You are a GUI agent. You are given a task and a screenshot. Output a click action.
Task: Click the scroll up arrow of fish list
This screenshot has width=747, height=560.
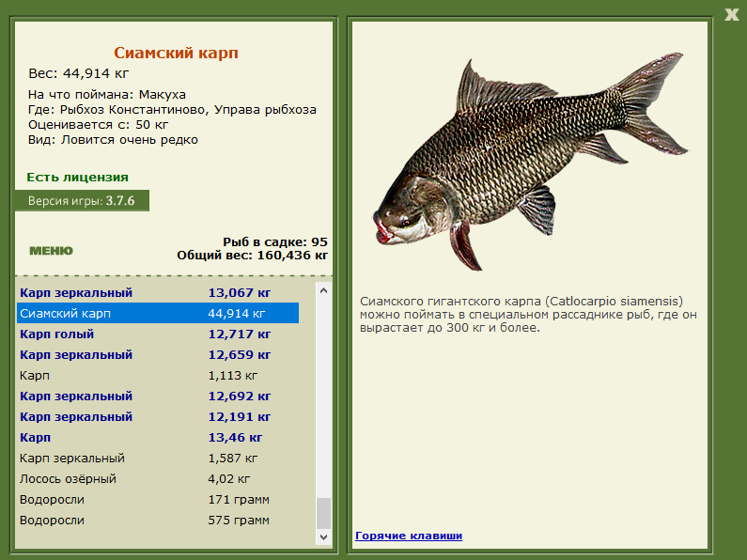[x=323, y=290]
